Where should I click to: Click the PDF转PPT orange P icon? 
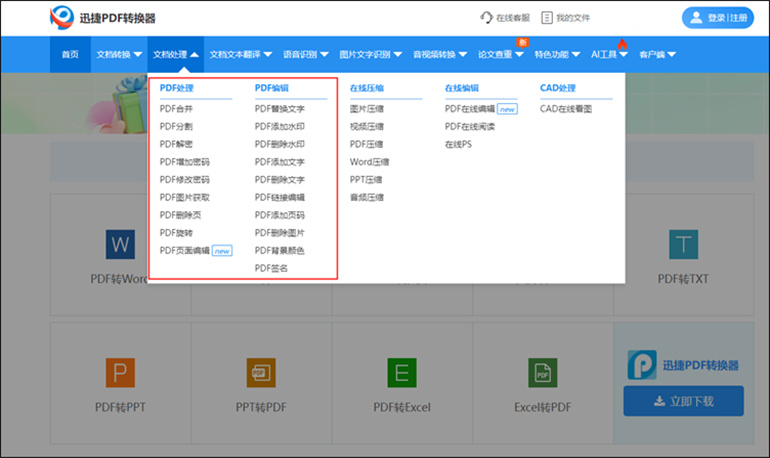coord(120,373)
